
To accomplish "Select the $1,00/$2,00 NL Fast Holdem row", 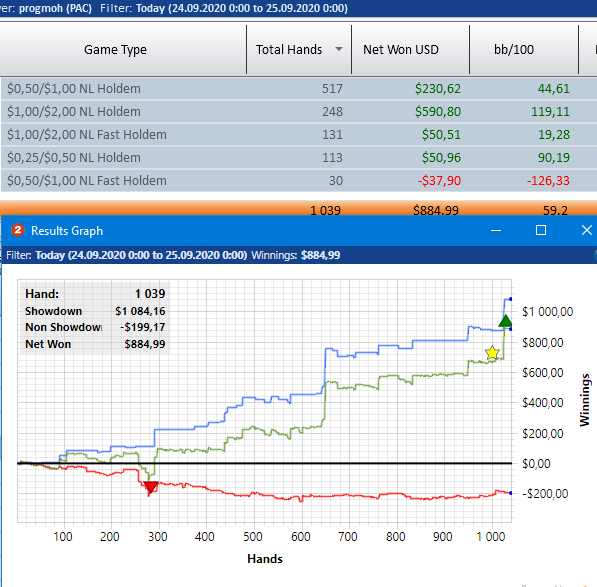I will click(x=298, y=134).
